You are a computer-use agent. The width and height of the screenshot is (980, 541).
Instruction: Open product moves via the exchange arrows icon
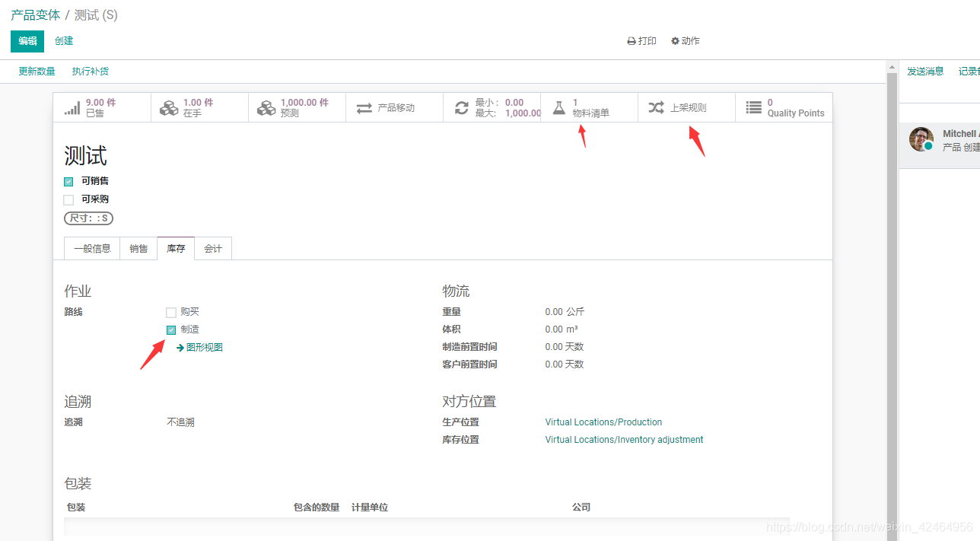pyautogui.click(x=364, y=108)
